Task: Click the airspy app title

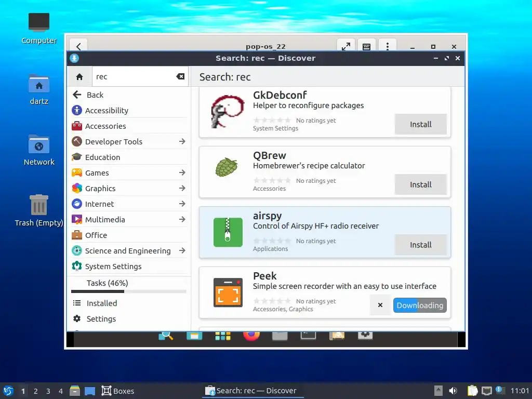Action: [x=268, y=216]
